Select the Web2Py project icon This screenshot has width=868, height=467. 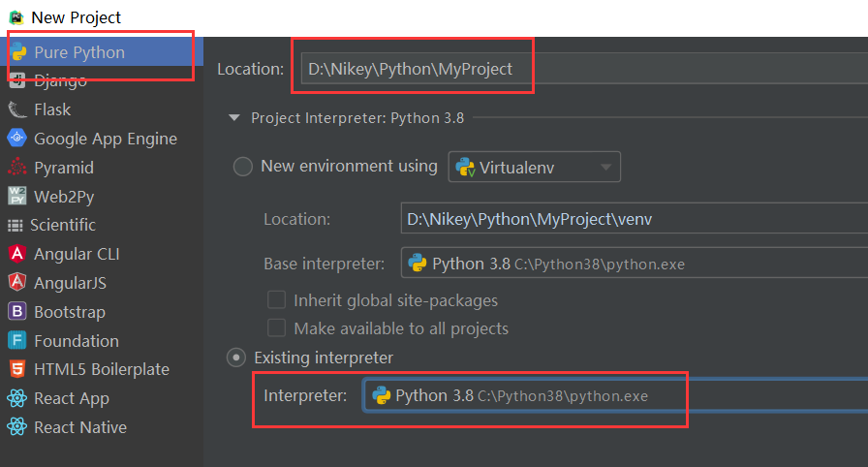[x=16, y=197]
